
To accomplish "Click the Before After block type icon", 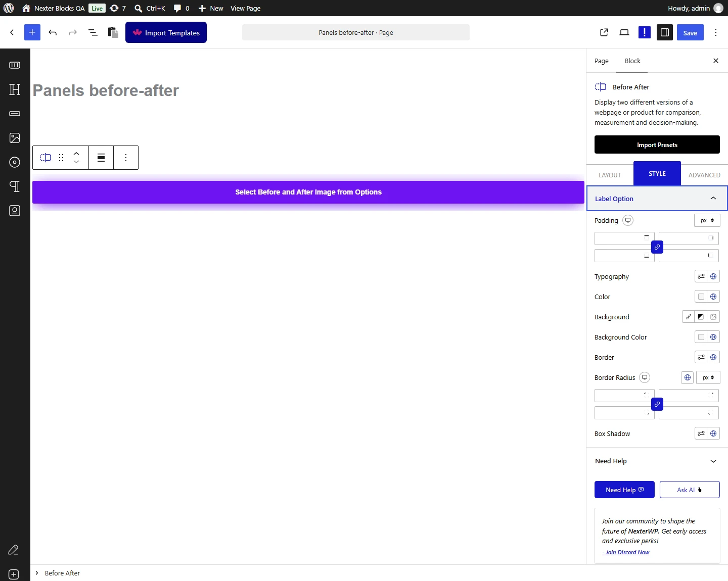I will tap(45, 158).
